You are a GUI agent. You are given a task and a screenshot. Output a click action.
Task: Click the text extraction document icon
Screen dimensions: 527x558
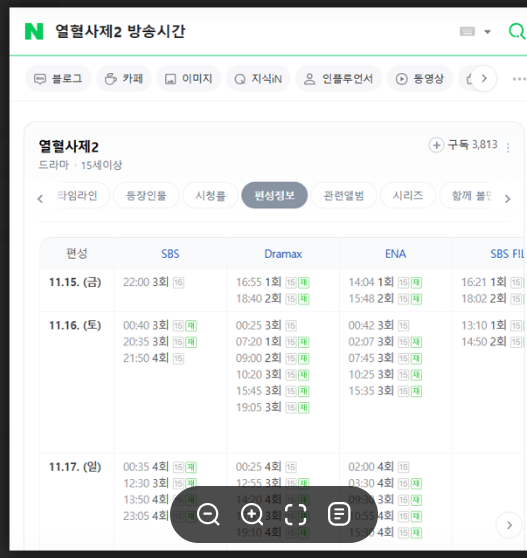[x=339, y=514]
